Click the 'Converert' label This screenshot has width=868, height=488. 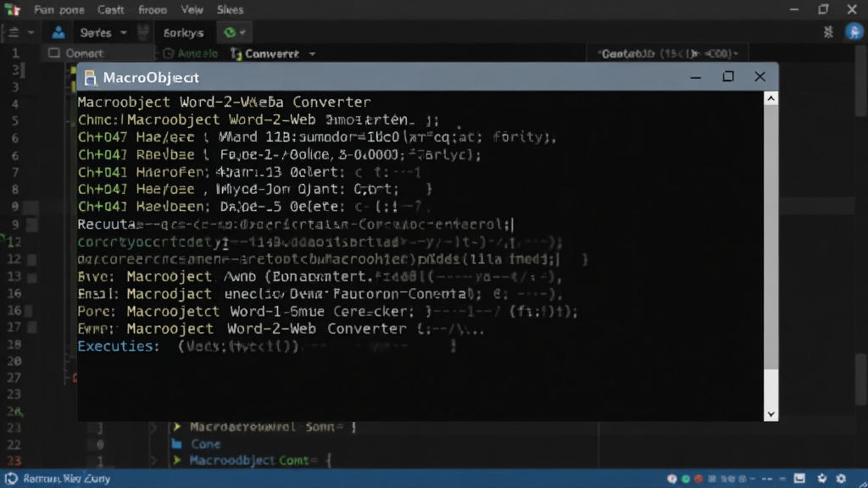click(x=272, y=53)
